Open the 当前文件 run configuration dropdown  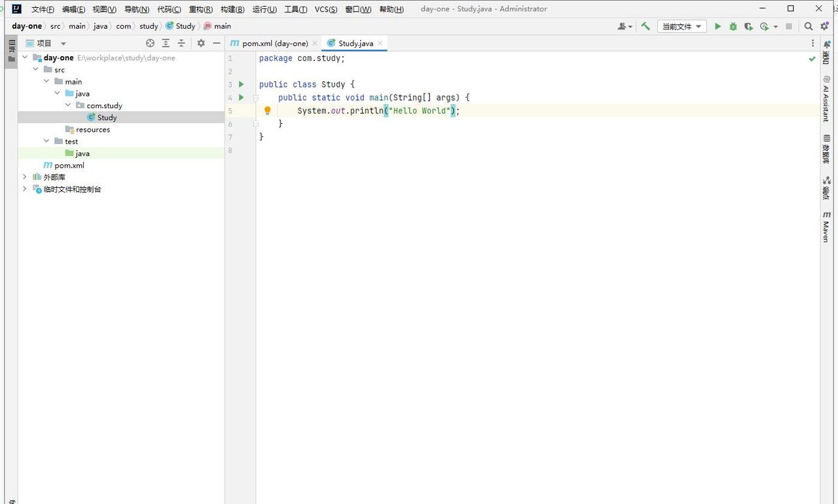pos(682,26)
